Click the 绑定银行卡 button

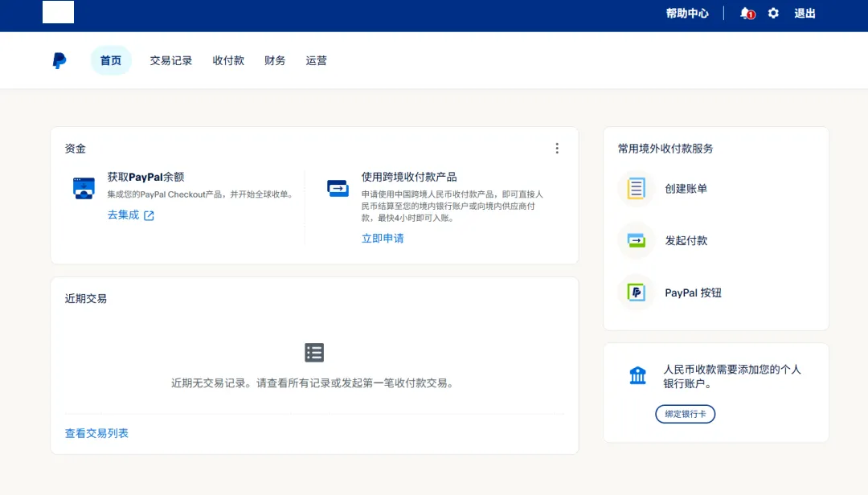(x=685, y=414)
